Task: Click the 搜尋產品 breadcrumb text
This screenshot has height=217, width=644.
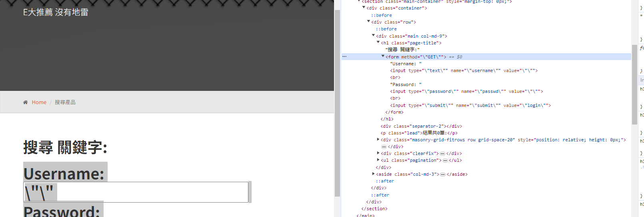Action: tap(65, 102)
